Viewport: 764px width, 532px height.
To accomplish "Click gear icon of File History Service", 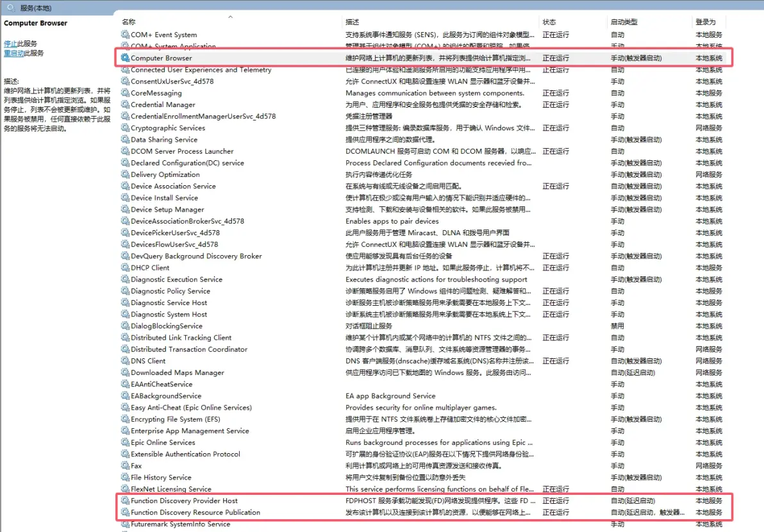I will (x=125, y=478).
